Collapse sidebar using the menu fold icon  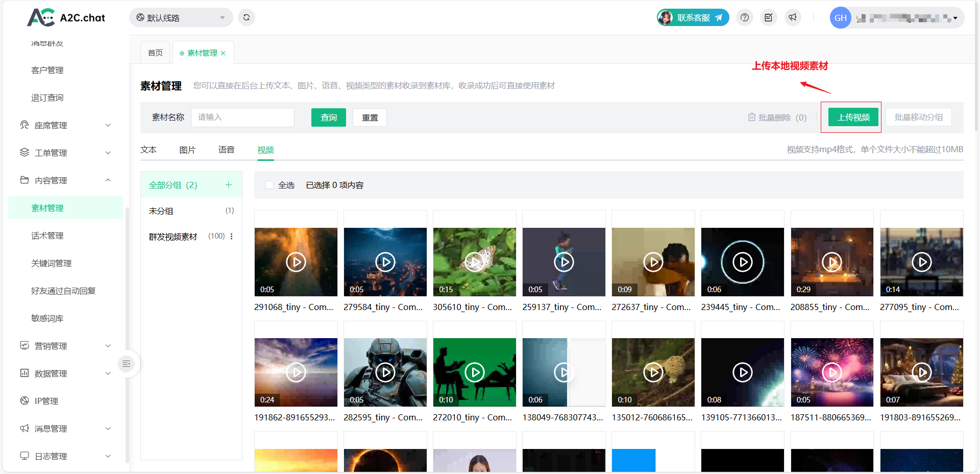click(x=126, y=364)
